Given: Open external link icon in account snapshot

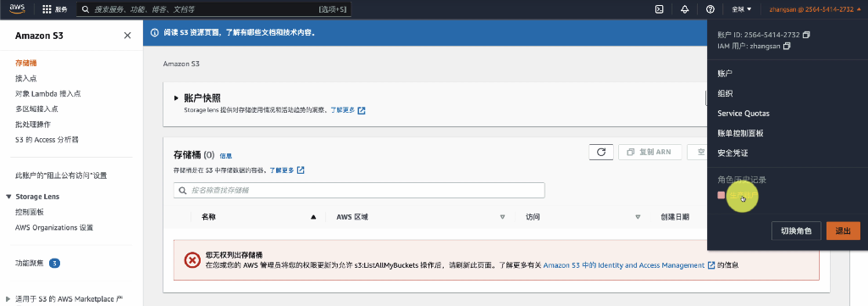Looking at the screenshot, I should tap(362, 110).
